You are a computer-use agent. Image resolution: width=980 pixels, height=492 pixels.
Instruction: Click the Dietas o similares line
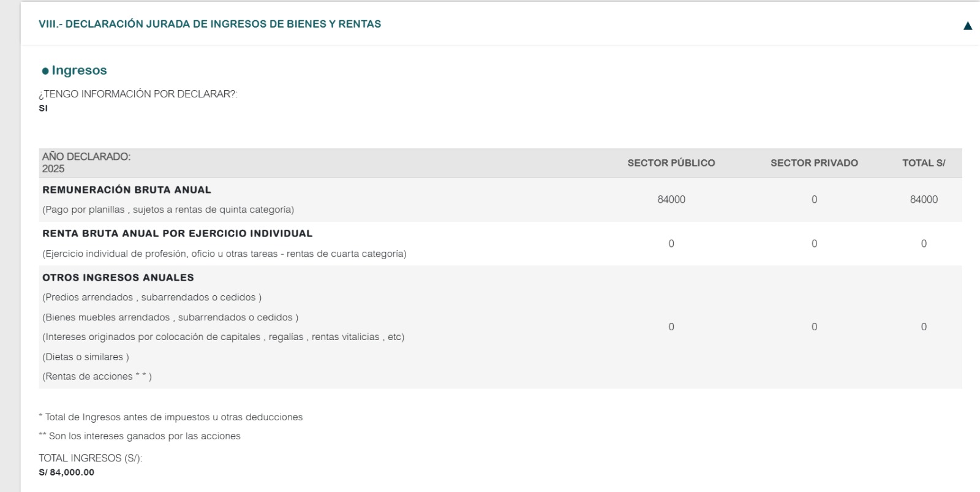pos(86,357)
